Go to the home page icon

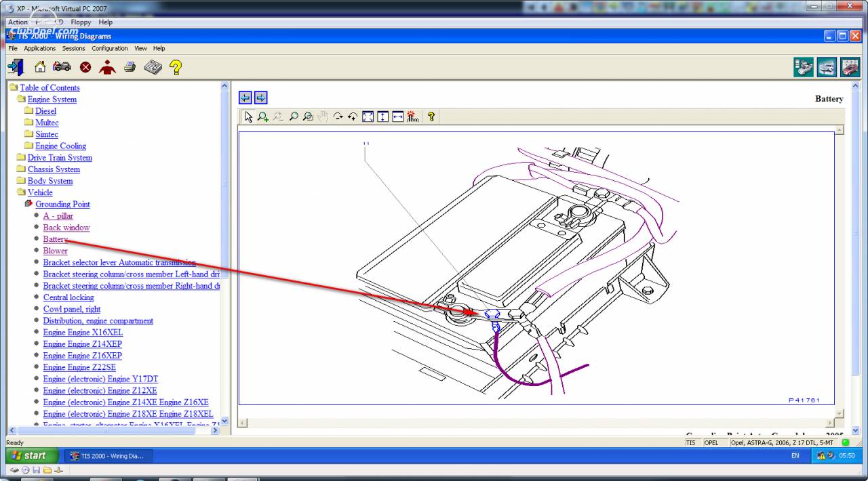pyautogui.click(x=40, y=66)
